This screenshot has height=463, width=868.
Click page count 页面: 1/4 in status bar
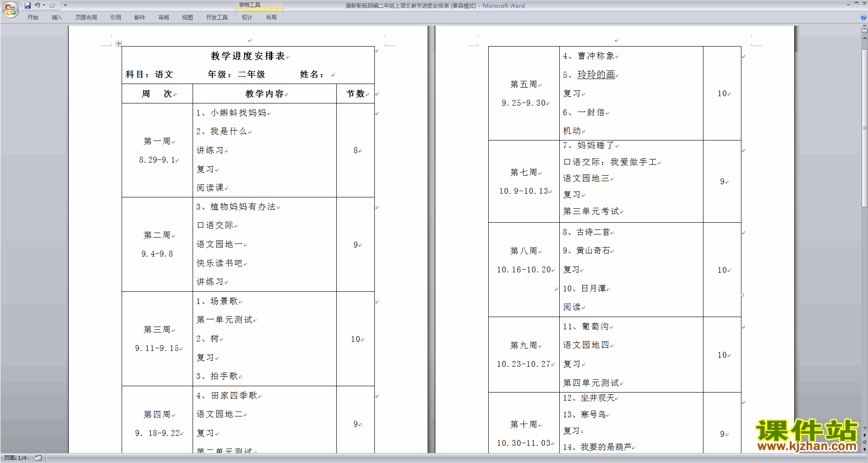15,458
